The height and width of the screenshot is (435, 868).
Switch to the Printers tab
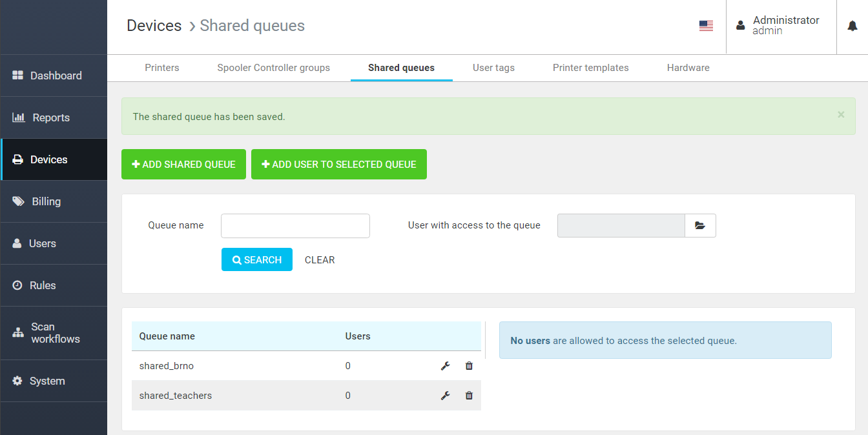point(162,68)
